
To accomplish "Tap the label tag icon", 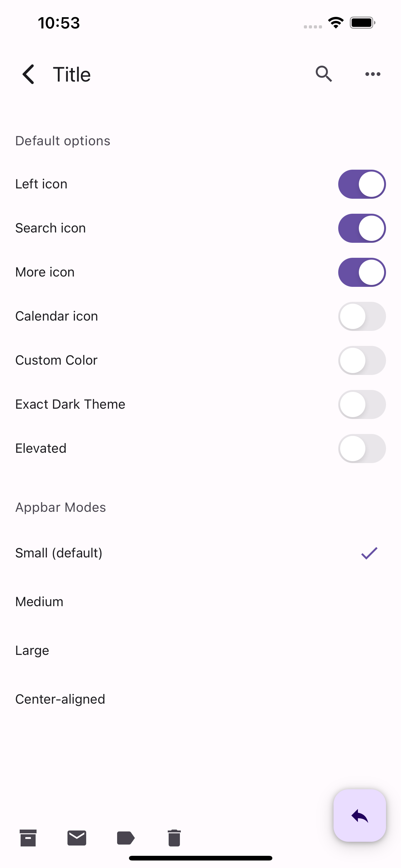I will click(x=126, y=838).
